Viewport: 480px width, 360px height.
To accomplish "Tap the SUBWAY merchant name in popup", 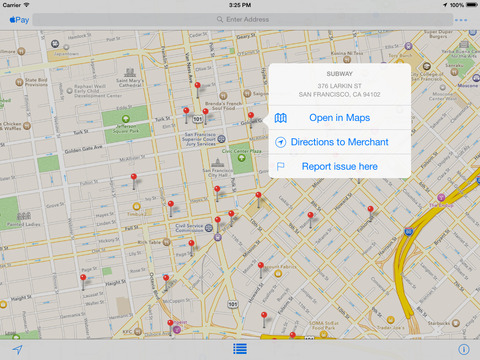I will [x=339, y=74].
